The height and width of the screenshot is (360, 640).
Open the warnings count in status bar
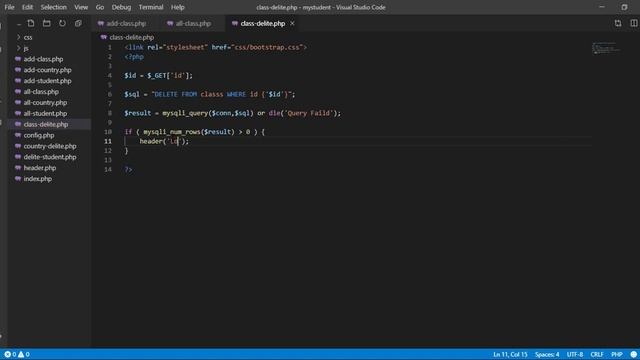point(24,354)
